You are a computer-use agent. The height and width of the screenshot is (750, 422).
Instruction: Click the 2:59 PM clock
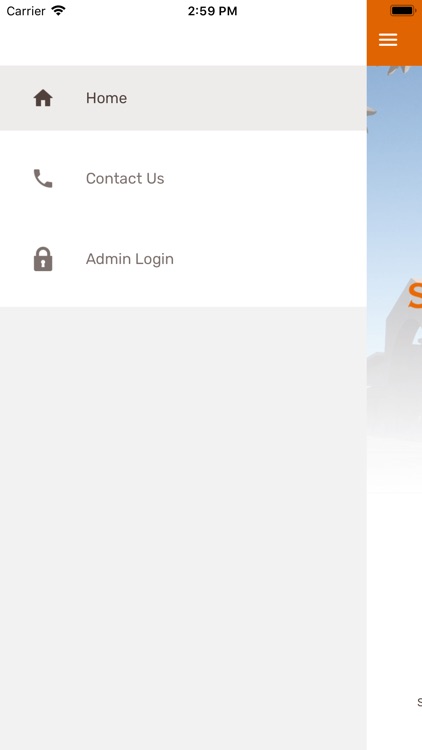[212, 11]
